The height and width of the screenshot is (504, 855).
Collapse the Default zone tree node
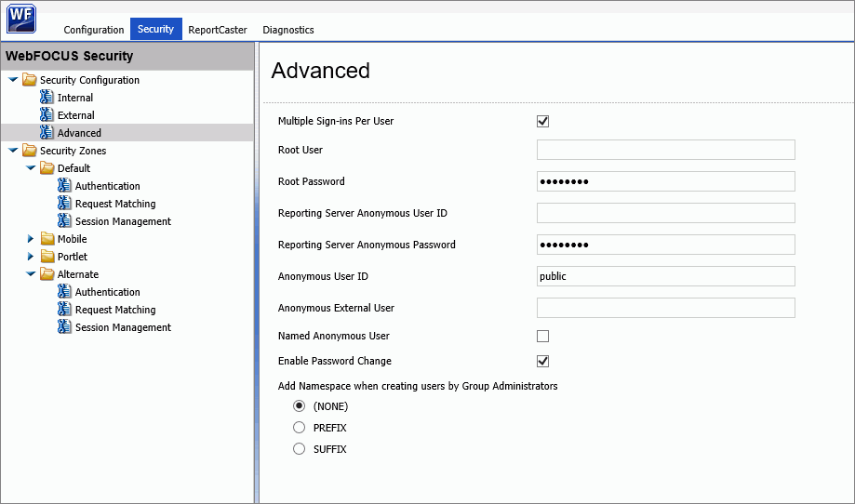[31, 167]
